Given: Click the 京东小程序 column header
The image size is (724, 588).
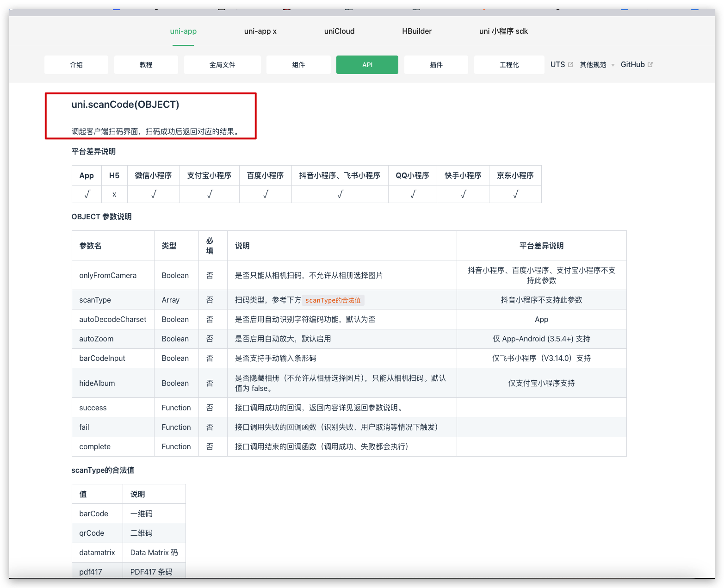Looking at the screenshot, I should point(515,175).
